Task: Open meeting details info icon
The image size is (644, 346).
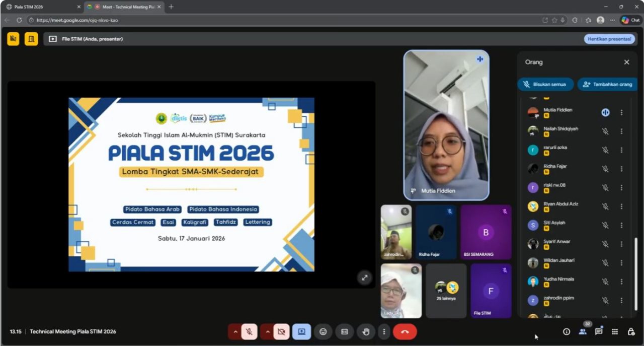Action: click(567, 331)
